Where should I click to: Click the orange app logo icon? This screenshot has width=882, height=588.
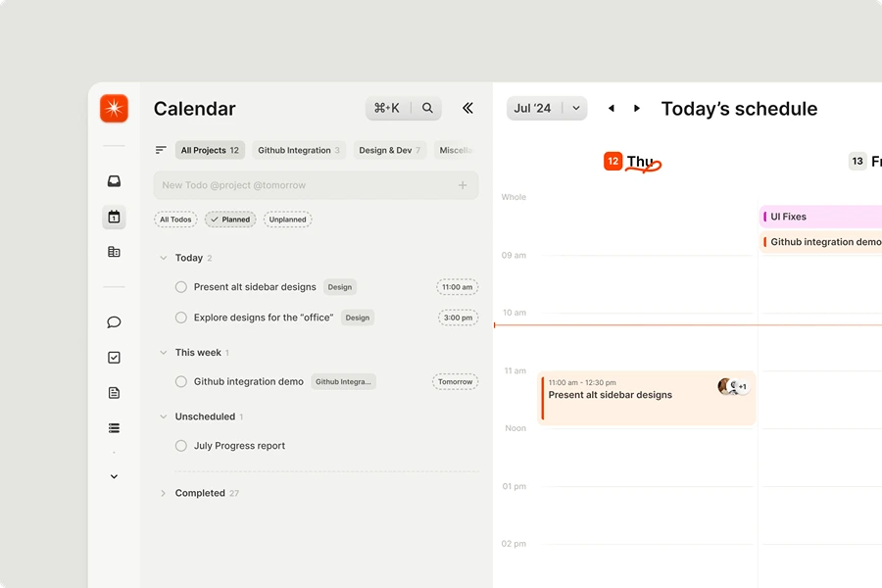point(114,109)
